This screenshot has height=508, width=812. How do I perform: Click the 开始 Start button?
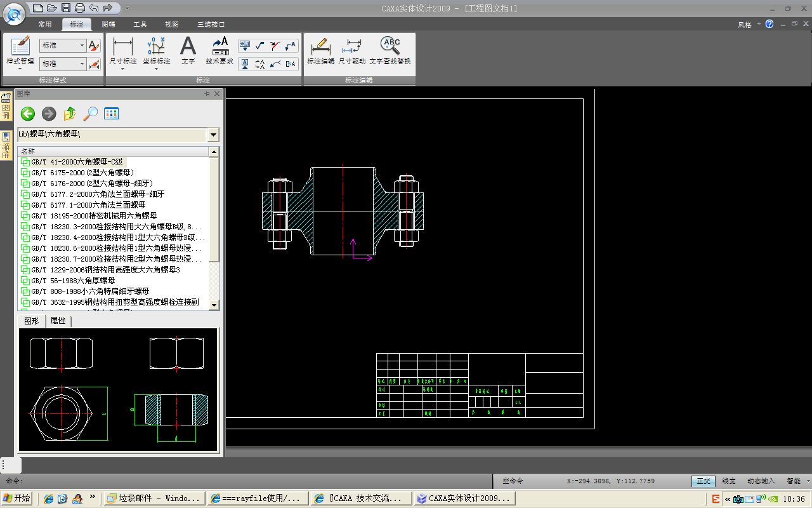pyautogui.click(x=17, y=498)
